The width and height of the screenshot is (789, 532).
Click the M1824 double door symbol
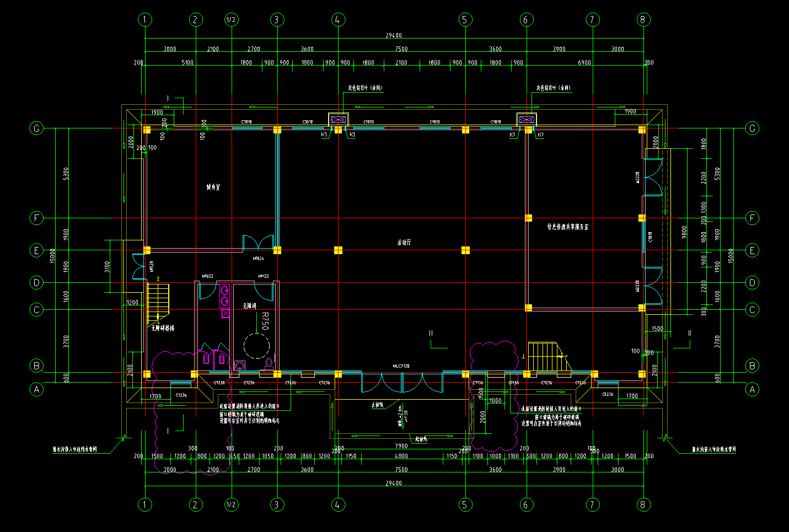(258, 243)
